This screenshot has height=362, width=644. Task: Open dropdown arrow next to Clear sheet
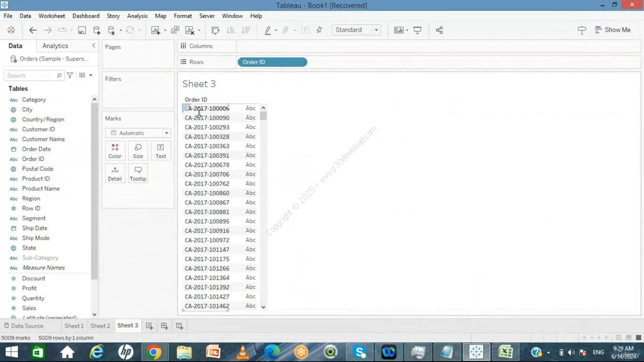pos(199,31)
